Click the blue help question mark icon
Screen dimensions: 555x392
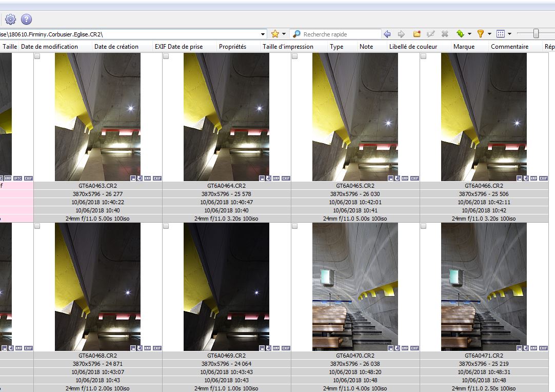pyautogui.click(x=27, y=19)
